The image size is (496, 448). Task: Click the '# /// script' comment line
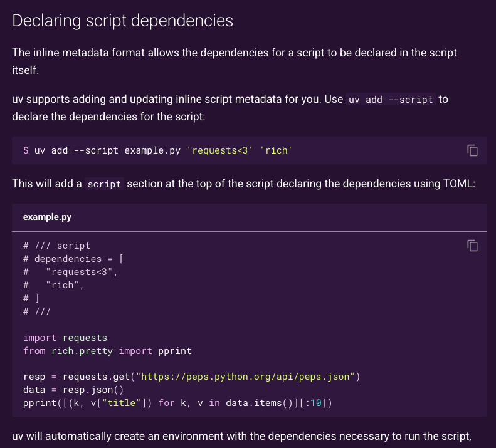coord(56,246)
